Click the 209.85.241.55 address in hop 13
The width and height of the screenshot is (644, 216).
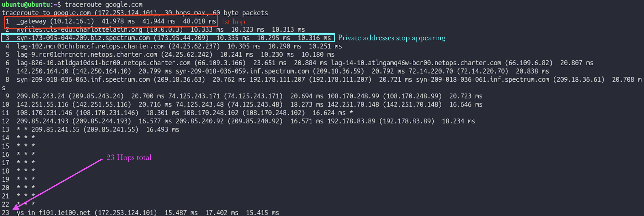point(55,130)
